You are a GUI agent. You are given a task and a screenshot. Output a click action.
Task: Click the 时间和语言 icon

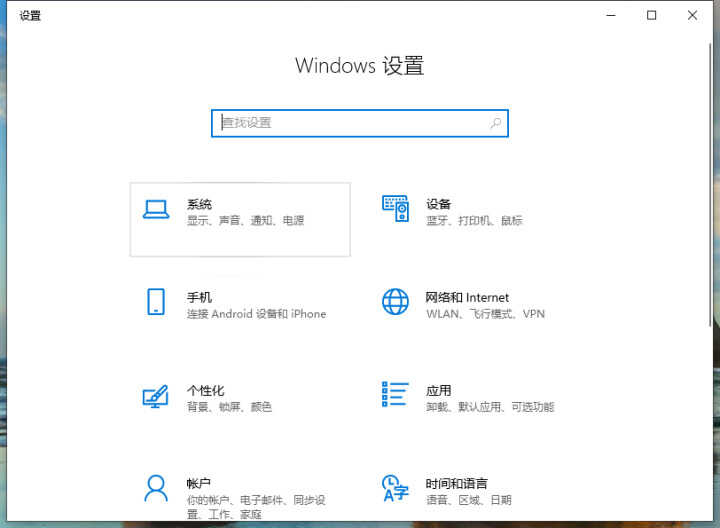click(395, 488)
